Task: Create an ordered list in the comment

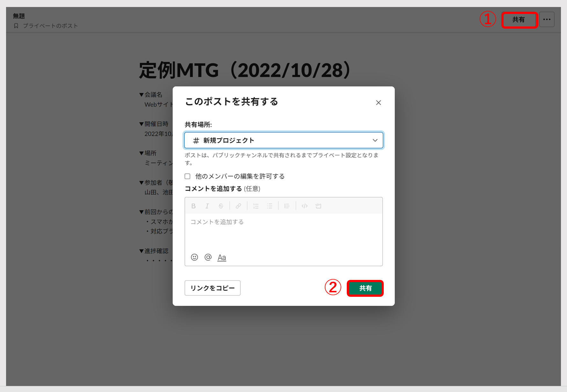Action: [256, 206]
